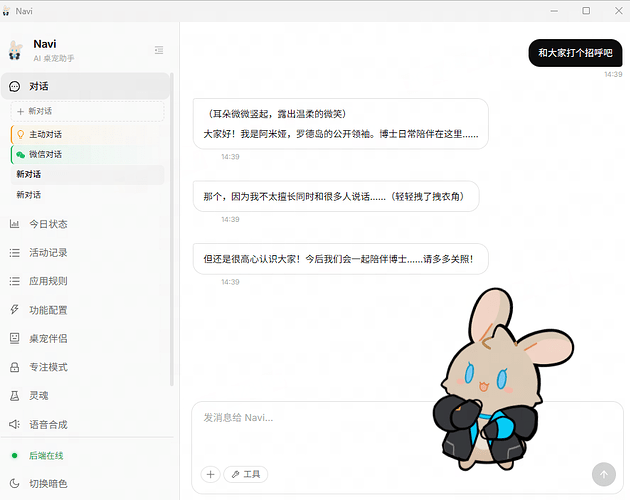Click the list icon beside 活动记录
This screenshot has width=630, height=500.
14,253
